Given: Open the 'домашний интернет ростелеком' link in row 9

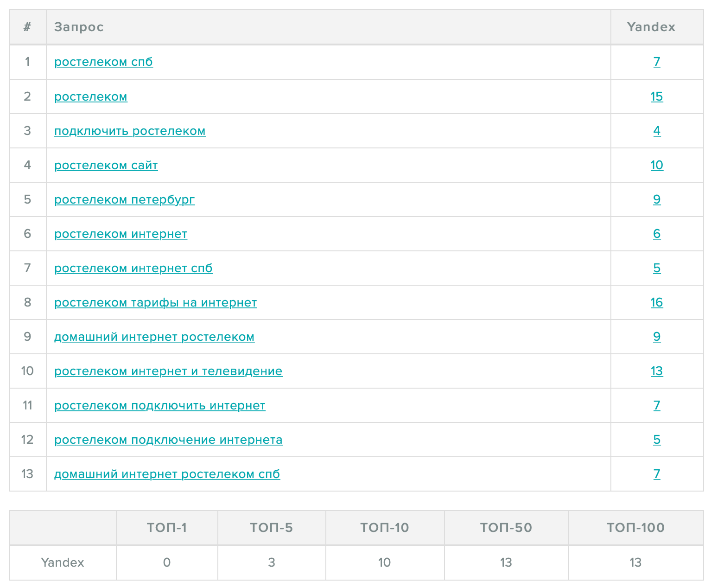Looking at the screenshot, I should pyautogui.click(x=154, y=337).
